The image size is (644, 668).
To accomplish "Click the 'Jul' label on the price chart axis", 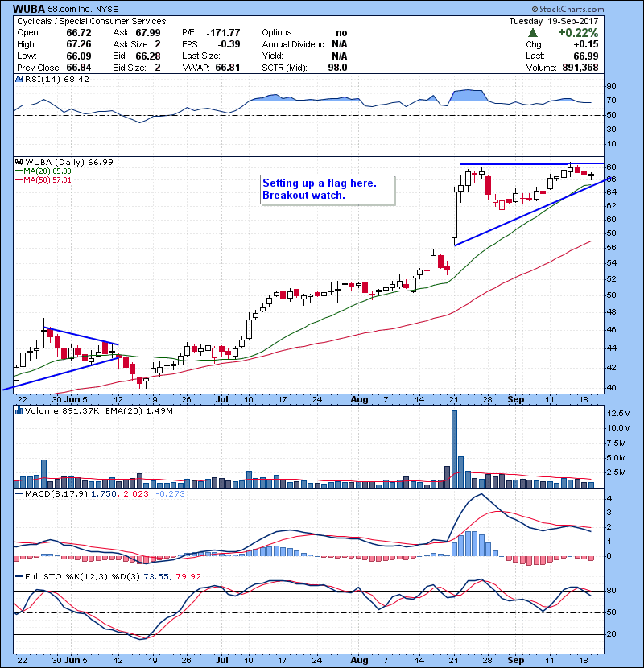I will point(222,399).
